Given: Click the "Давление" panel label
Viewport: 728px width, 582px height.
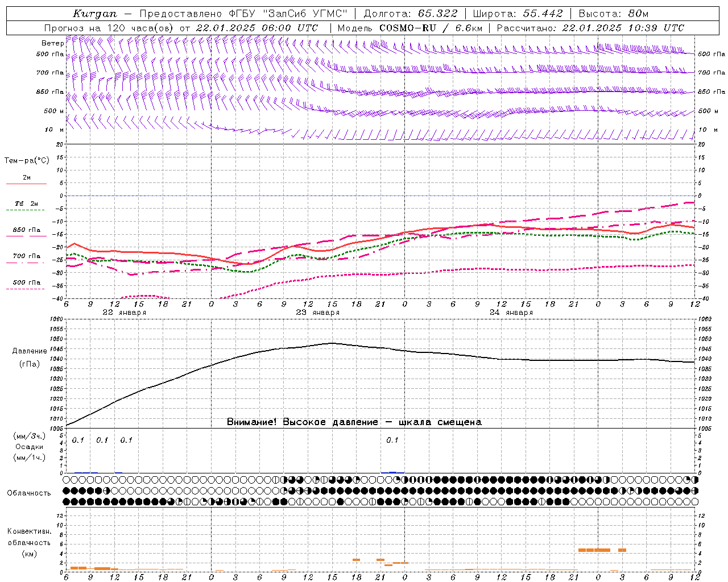Looking at the screenshot, I should (x=30, y=351).
